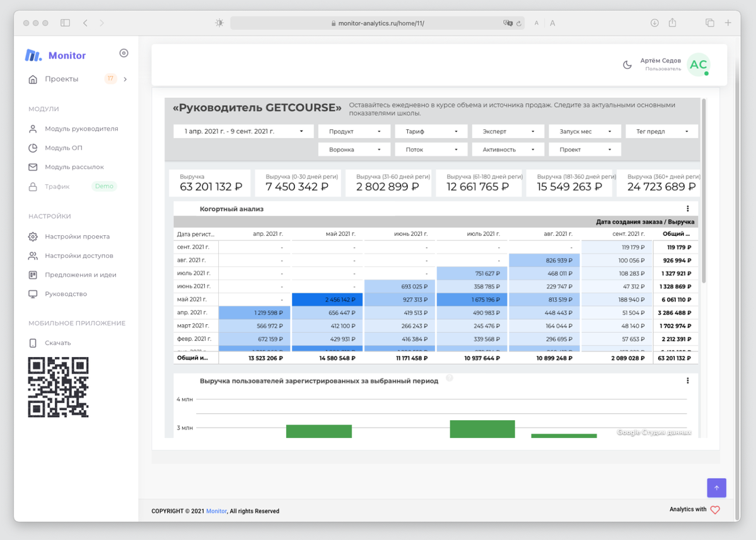Open the Запуск мес filter dropdown
Image resolution: width=756 pixels, height=540 pixels.
click(585, 131)
